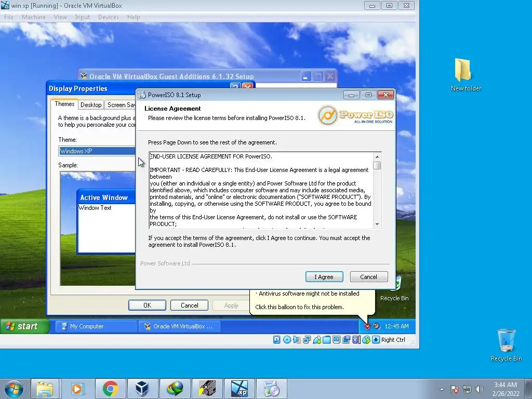Click the Right Ctrl host key label
This screenshot has width=532, height=399.
tap(393, 340)
